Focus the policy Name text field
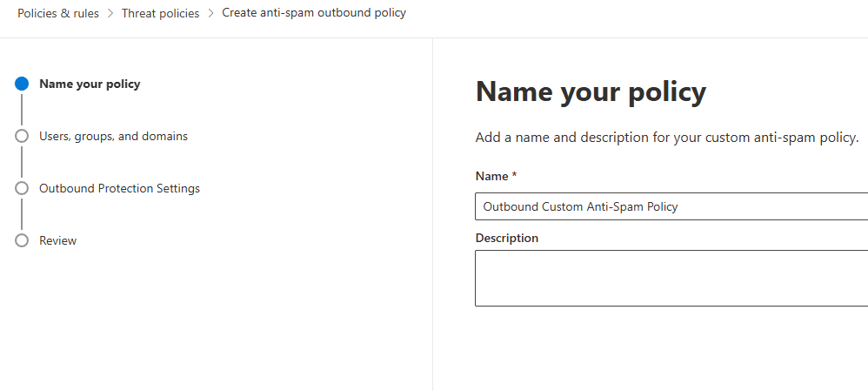The image size is (868, 391). point(670,207)
